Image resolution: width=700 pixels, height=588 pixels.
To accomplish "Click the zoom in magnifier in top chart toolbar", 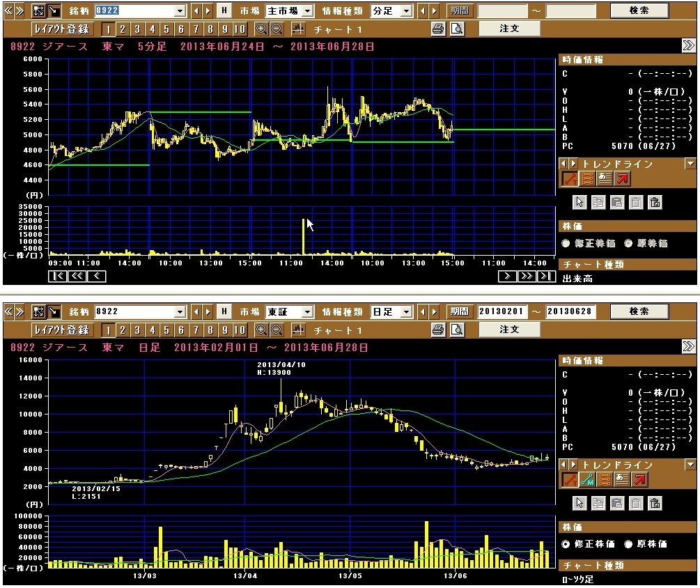I will tap(261, 29).
